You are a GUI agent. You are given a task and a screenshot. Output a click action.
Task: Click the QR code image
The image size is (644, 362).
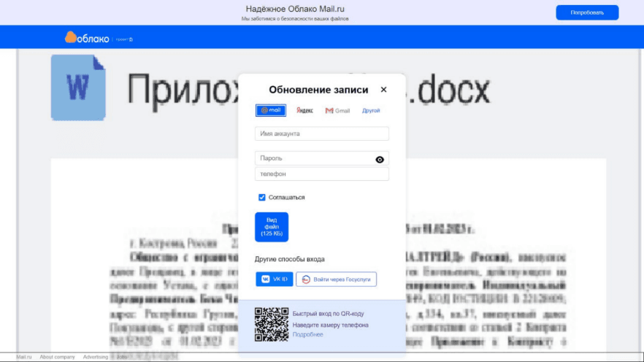point(272,324)
